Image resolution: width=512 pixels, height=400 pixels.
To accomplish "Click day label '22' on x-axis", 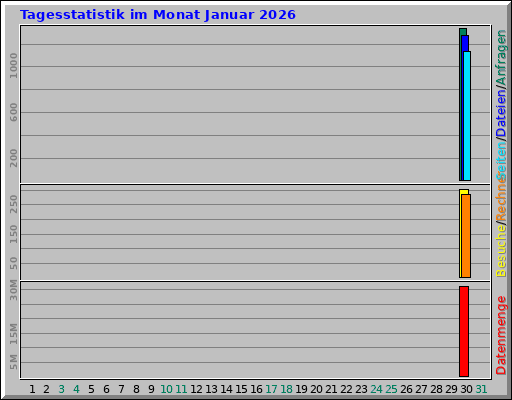I will coord(346,389).
